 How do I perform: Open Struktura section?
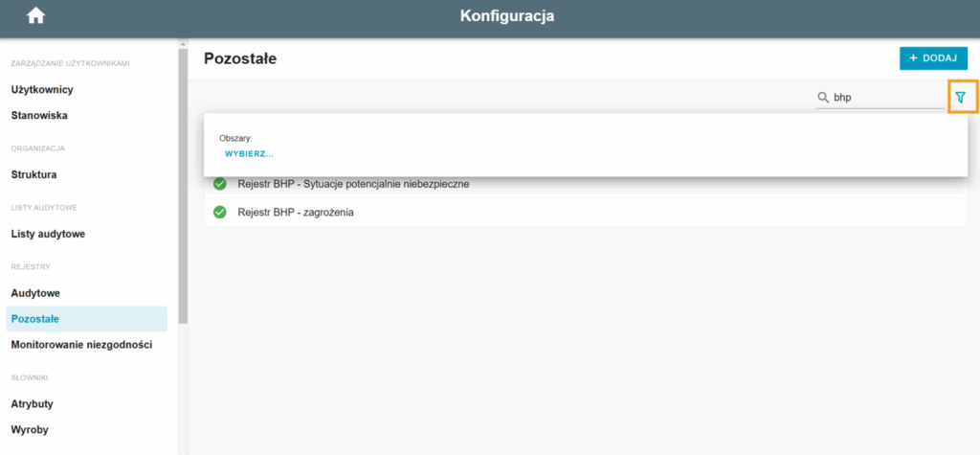(33, 174)
